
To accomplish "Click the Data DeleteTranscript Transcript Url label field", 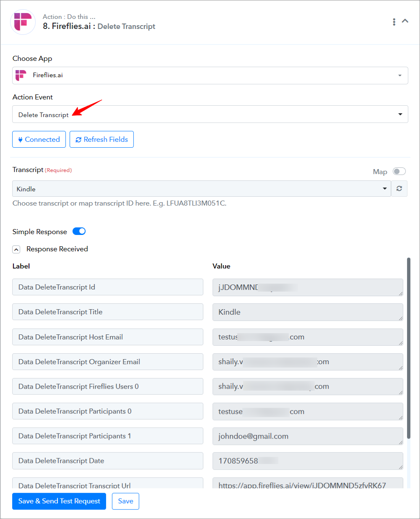I will click(108, 483).
